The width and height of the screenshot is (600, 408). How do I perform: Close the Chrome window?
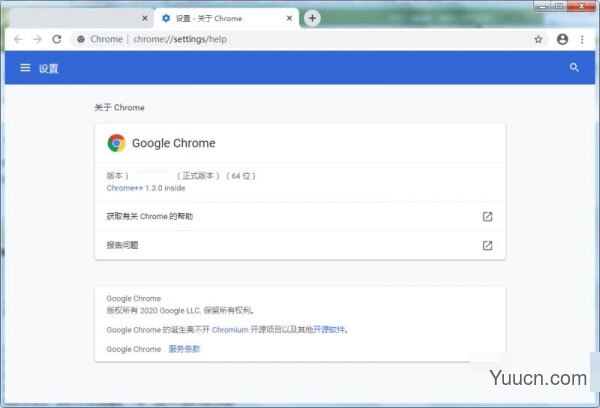click(x=581, y=6)
